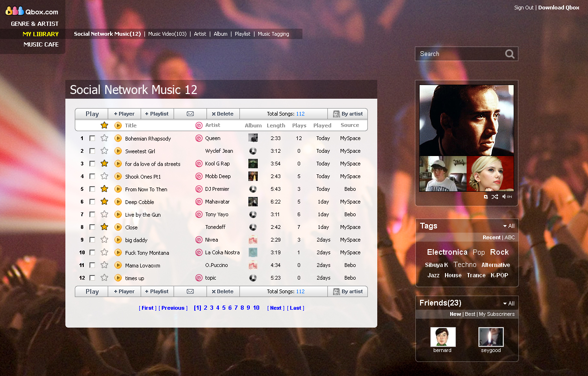588x376 pixels.
Task: Switch to Music Video(103) tab
Action: tap(167, 34)
